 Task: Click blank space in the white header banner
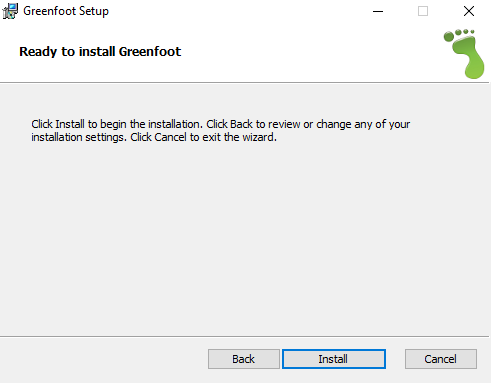tap(300, 52)
